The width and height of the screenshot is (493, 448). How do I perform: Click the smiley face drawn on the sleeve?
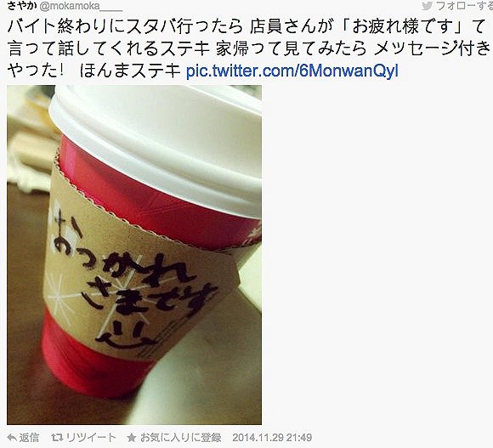(x=126, y=335)
